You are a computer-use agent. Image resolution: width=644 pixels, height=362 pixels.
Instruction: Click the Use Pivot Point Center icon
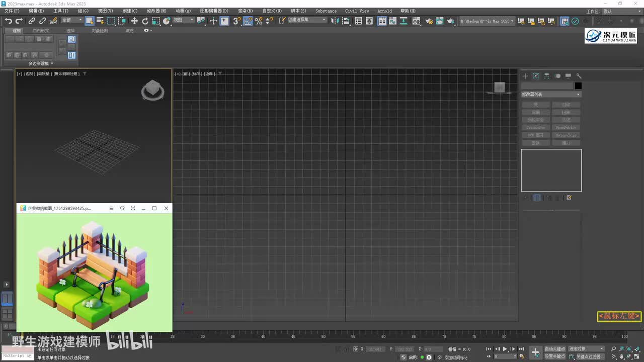[x=201, y=21]
